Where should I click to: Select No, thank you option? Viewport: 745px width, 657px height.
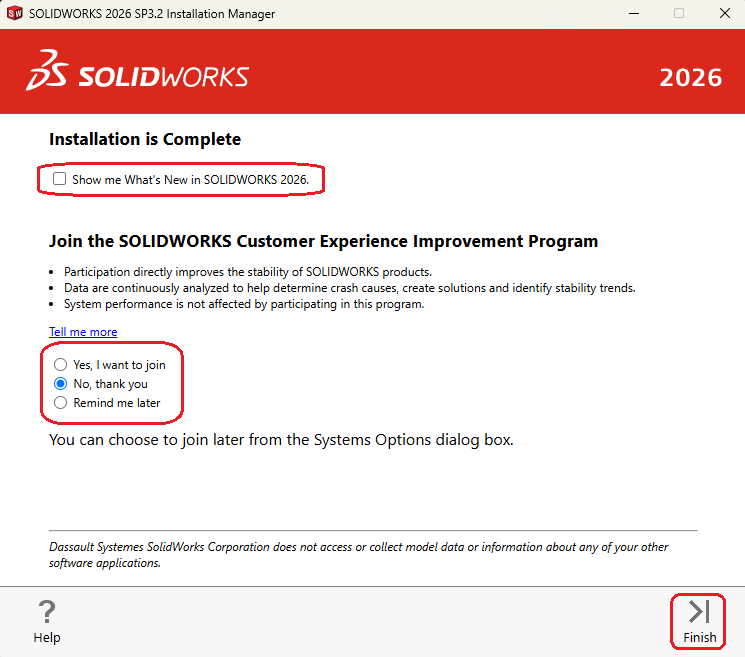60,383
